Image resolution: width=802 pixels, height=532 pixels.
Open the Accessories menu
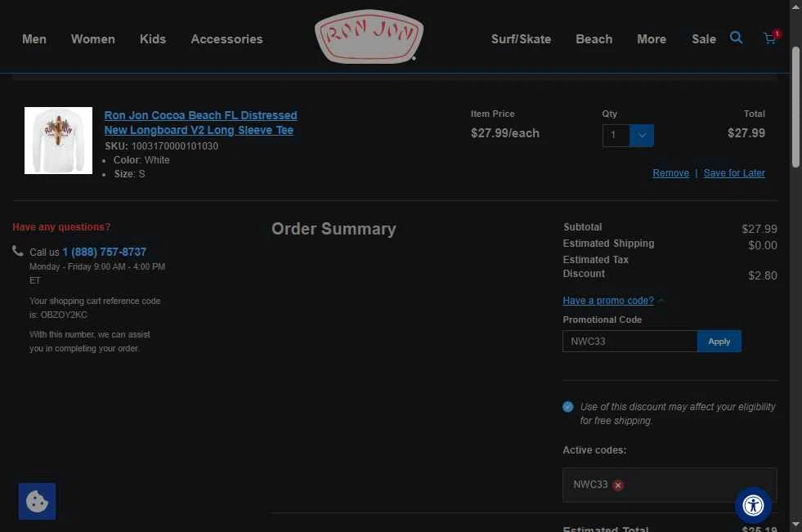(226, 39)
